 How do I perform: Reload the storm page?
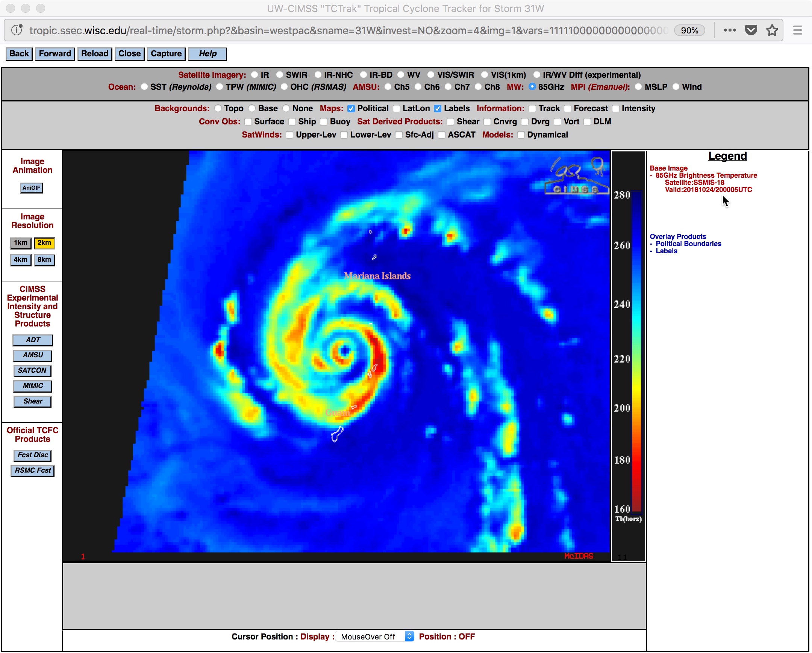coord(94,54)
